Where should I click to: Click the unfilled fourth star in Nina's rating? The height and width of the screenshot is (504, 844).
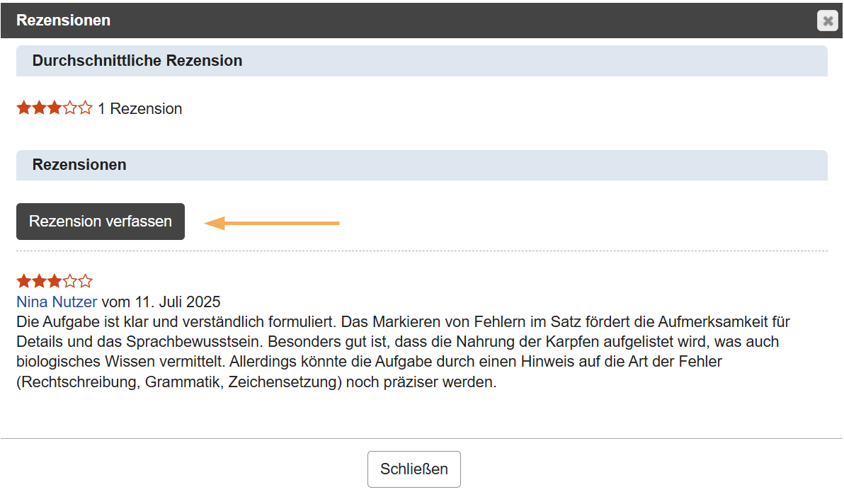click(70, 281)
